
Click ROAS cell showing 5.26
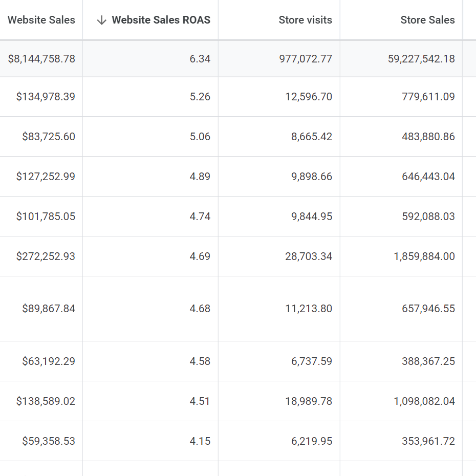click(x=200, y=97)
